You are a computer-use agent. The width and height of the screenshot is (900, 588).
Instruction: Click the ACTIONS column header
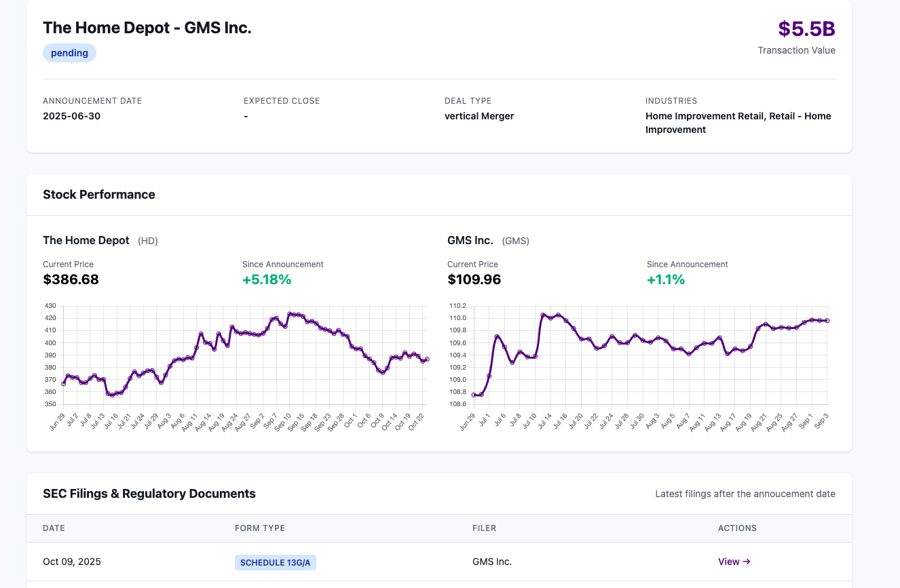[737, 528]
